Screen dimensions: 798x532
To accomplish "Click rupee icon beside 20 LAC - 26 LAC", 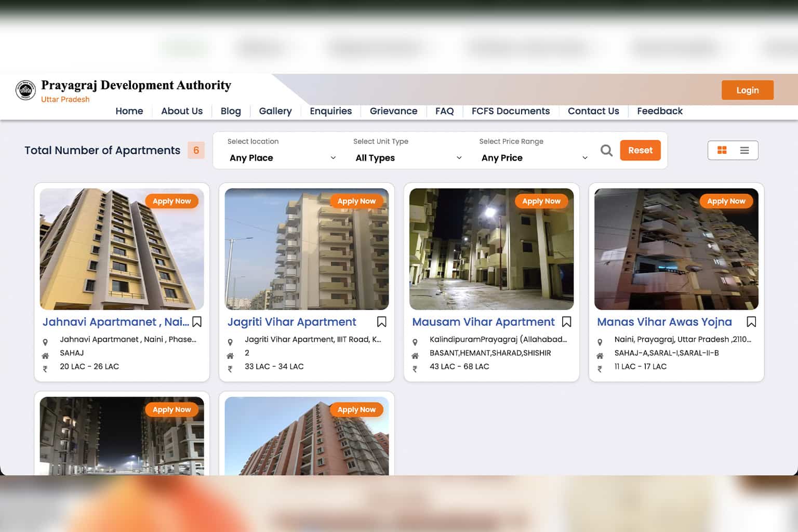I will tap(45, 369).
